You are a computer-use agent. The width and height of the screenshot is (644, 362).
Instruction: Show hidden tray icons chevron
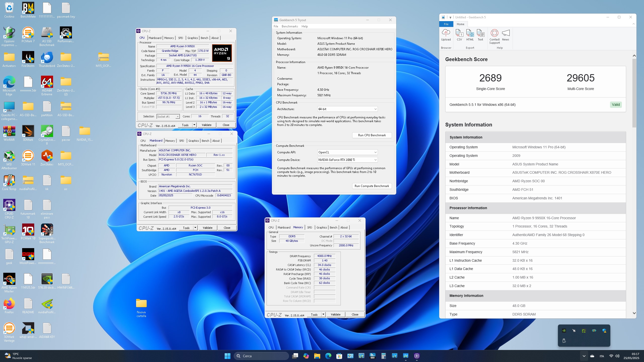[x=584, y=356]
